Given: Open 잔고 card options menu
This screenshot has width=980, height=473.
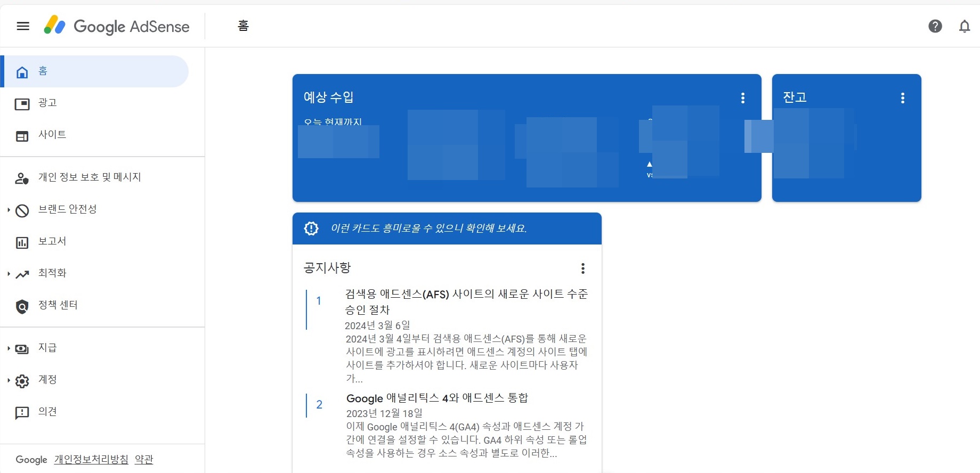Looking at the screenshot, I should point(903,98).
